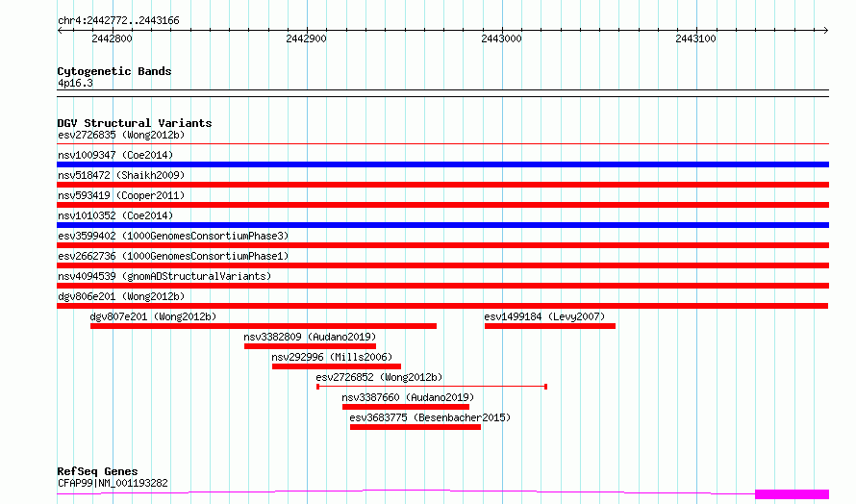Click the esv2726835 (Wong2012b) variant label
This screenshot has width=856, height=504.
pos(121,135)
